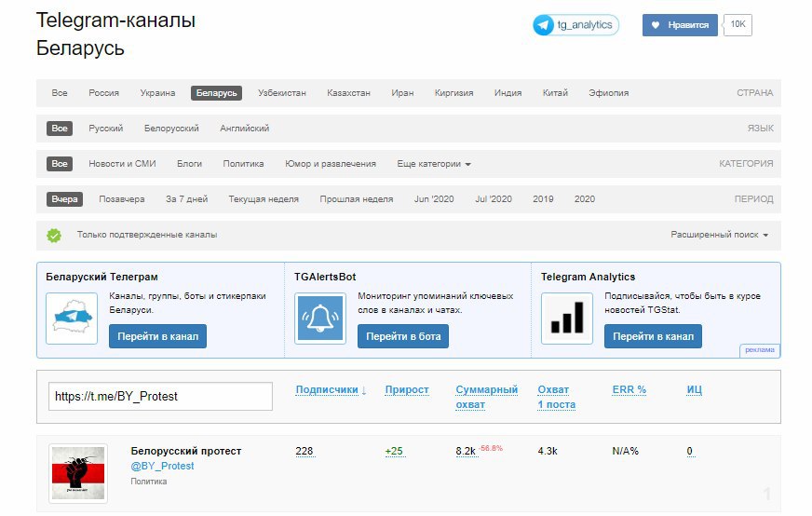Screen dimensions: 812x516
Task: Select the Jun '2020 period
Action: pyautogui.click(x=434, y=199)
